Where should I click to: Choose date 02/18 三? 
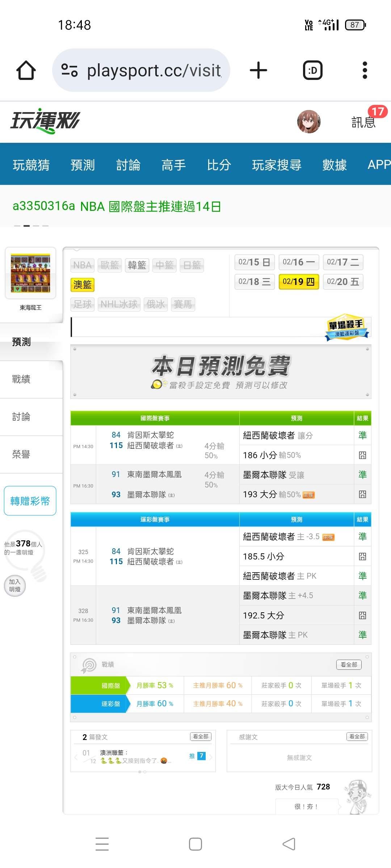click(255, 282)
